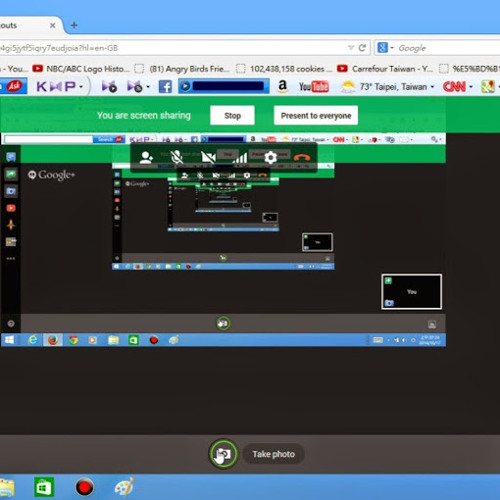
Task: Click dark track bar of toolbar media player
Action: click(228, 86)
